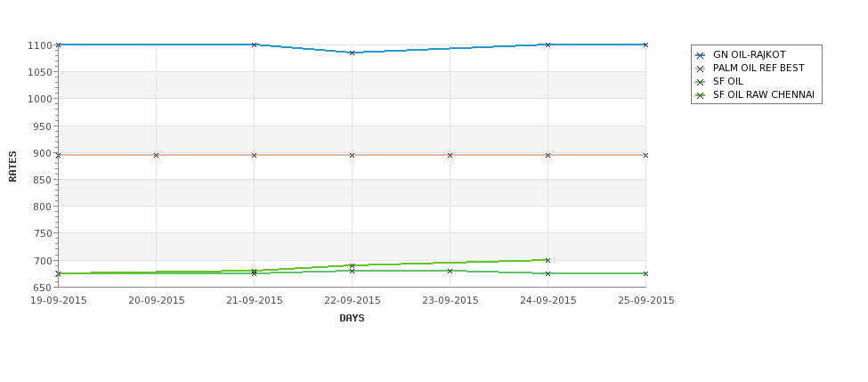
Task: Click GN OIL-RAJKOT point on 25-09-2015
Action: click(645, 45)
